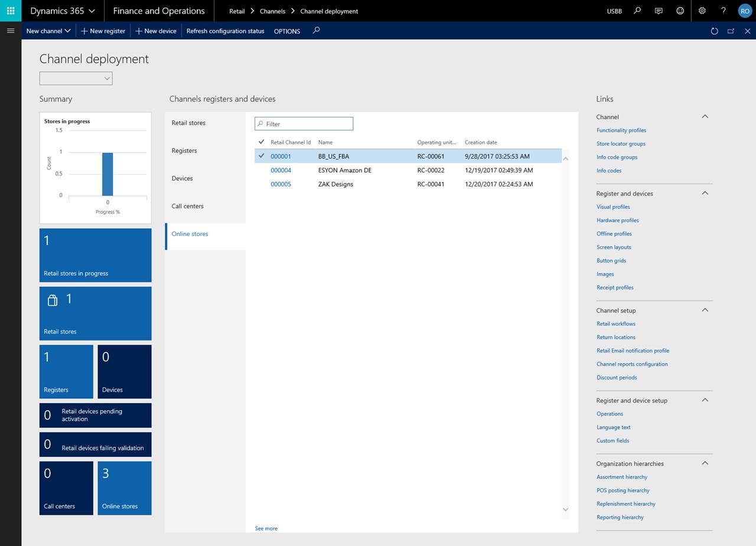Click the bar in Stores in progress chart
756x546 pixels.
click(x=107, y=174)
